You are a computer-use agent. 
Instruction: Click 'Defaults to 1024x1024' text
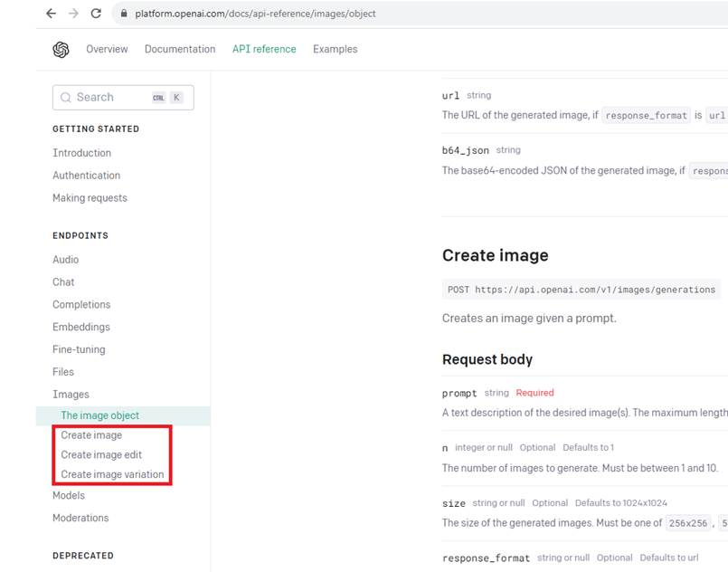coord(620,503)
